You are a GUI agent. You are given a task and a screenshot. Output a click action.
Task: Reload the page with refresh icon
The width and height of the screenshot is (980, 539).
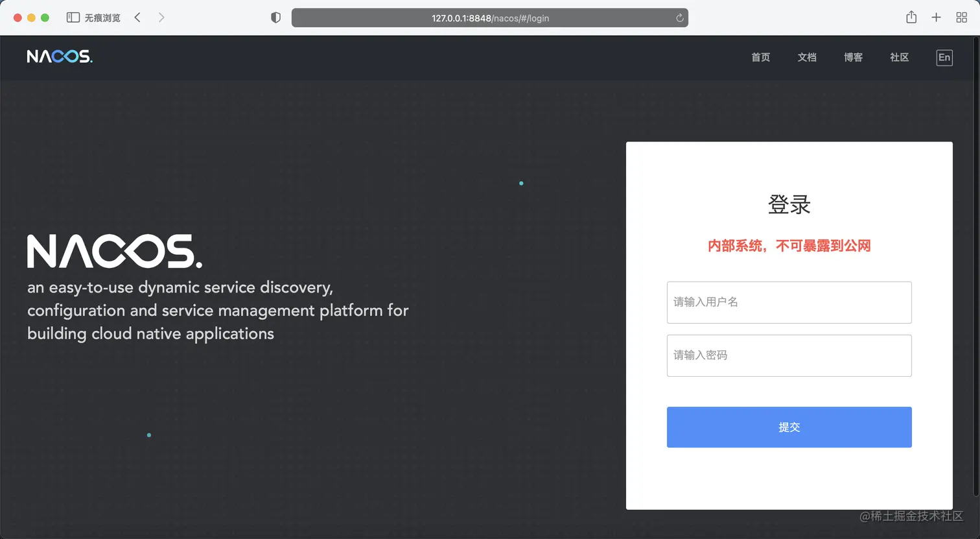pos(679,18)
